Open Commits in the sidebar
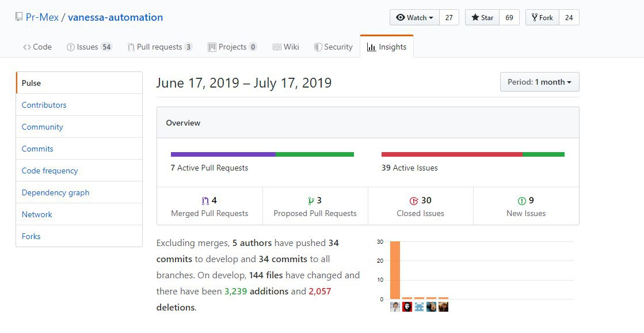Screen dimensions: 644x333 (79, 149)
